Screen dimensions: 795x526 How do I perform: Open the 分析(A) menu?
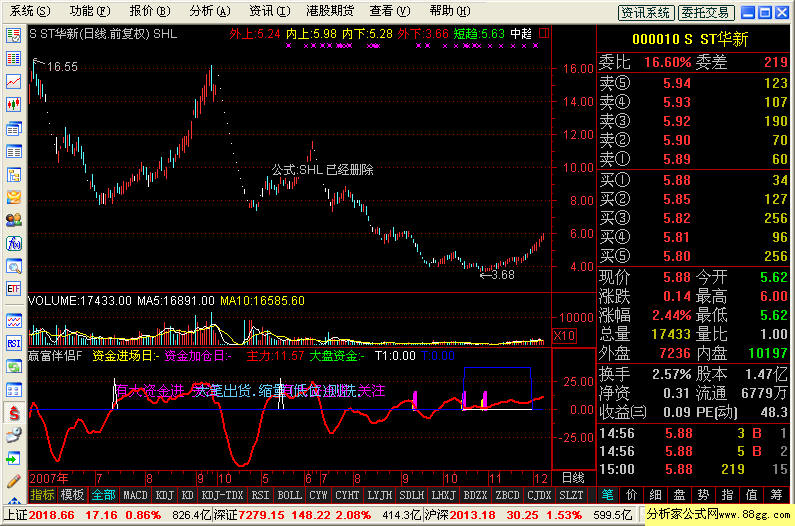point(210,11)
